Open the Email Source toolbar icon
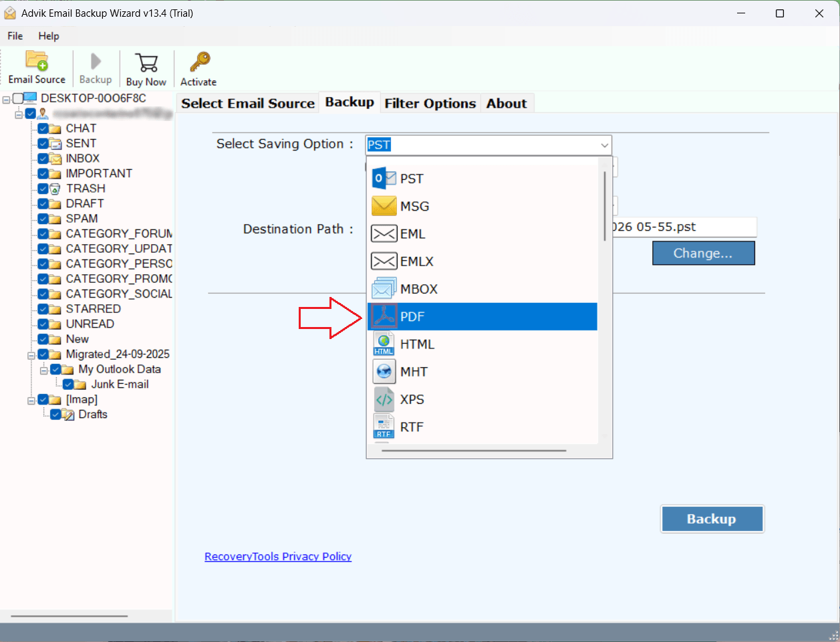The height and width of the screenshot is (642, 840). tap(37, 60)
